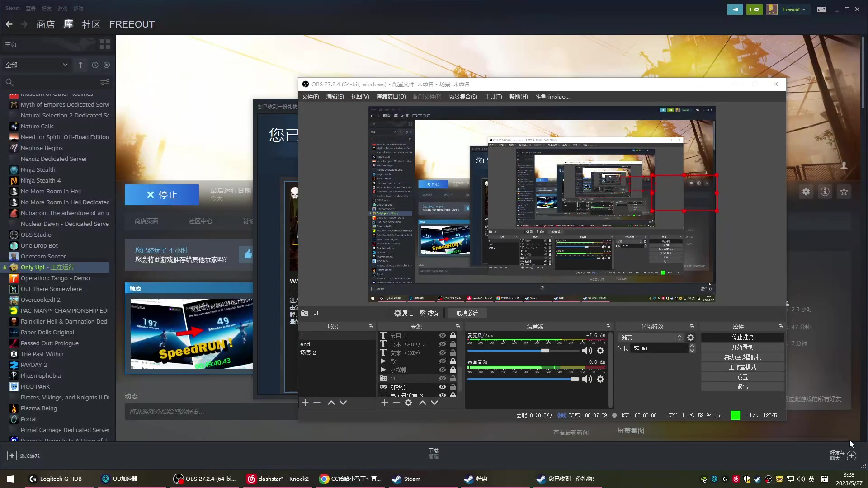This screenshot has width=868, height=488.
Task: Open Freeout account dropdown
Action: 793,9
